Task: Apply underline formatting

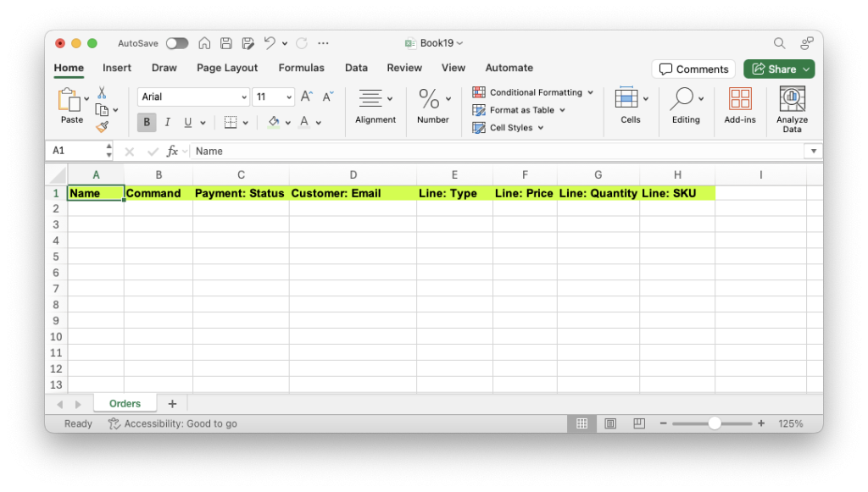Action: click(x=187, y=122)
